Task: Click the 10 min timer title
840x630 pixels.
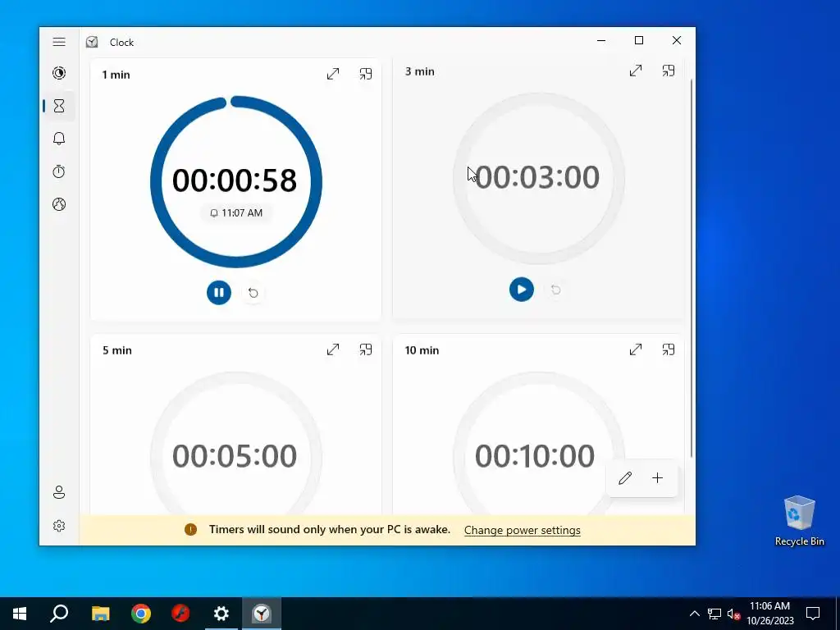Action: click(422, 350)
